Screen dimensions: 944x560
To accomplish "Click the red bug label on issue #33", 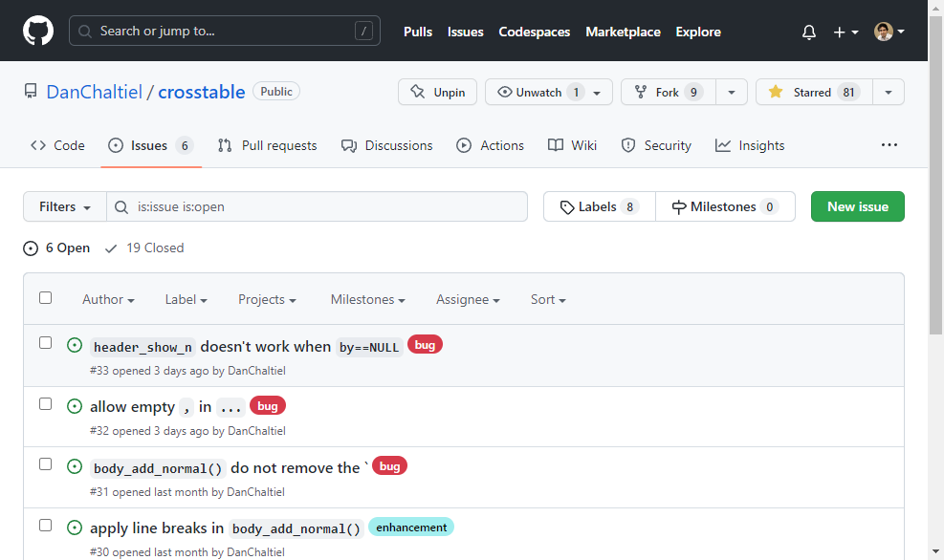I will coord(425,345).
